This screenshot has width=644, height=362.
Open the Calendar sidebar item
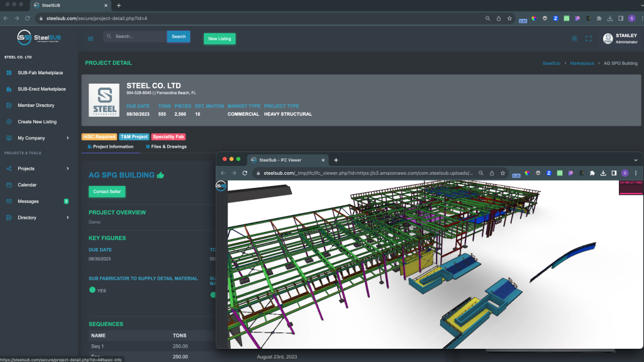coord(27,185)
